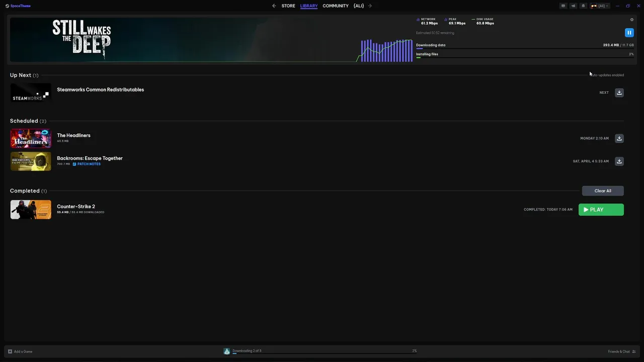Open the Steamworks thumbnail

(31, 93)
